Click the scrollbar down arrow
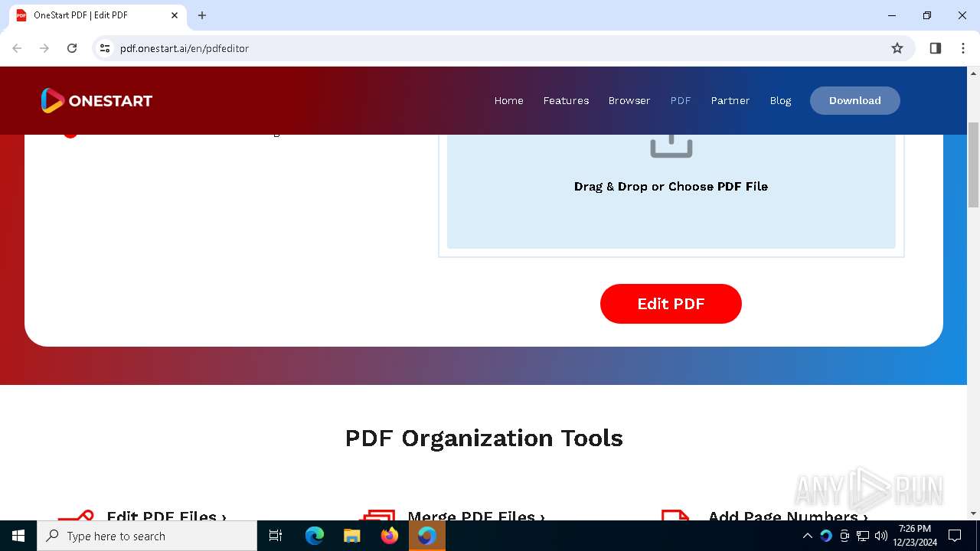The image size is (980, 551). coord(973,514)
